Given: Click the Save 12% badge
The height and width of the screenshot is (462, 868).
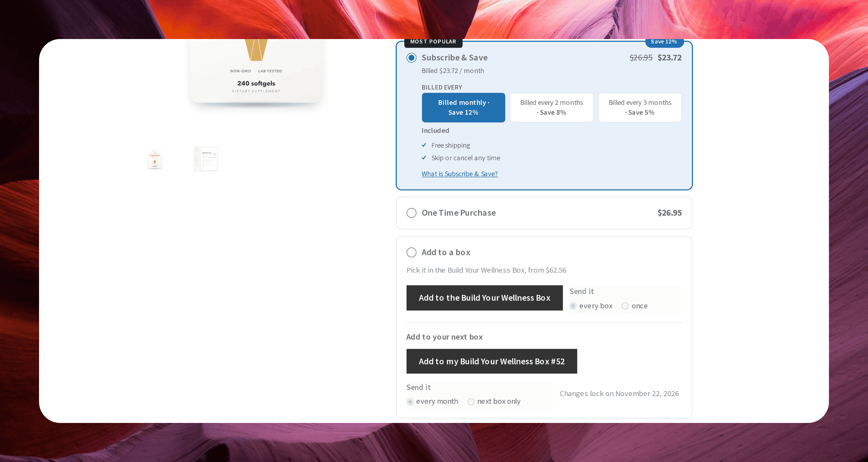Looking at the screenshot, I should (664, 43).
